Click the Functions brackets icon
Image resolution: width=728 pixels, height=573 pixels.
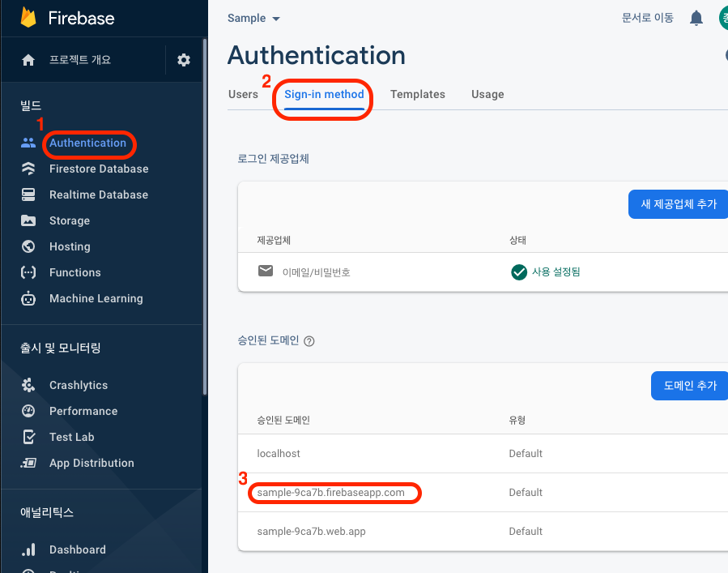(x=28, y=272)
